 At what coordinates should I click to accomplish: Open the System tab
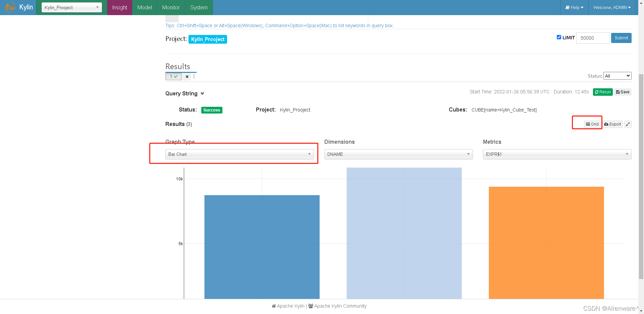199,7
